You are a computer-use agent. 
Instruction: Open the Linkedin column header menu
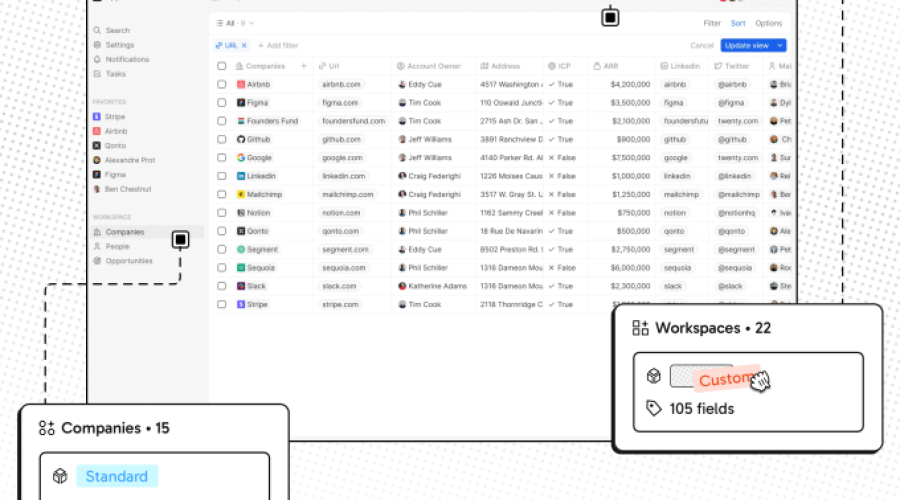[x=680, y=66]
